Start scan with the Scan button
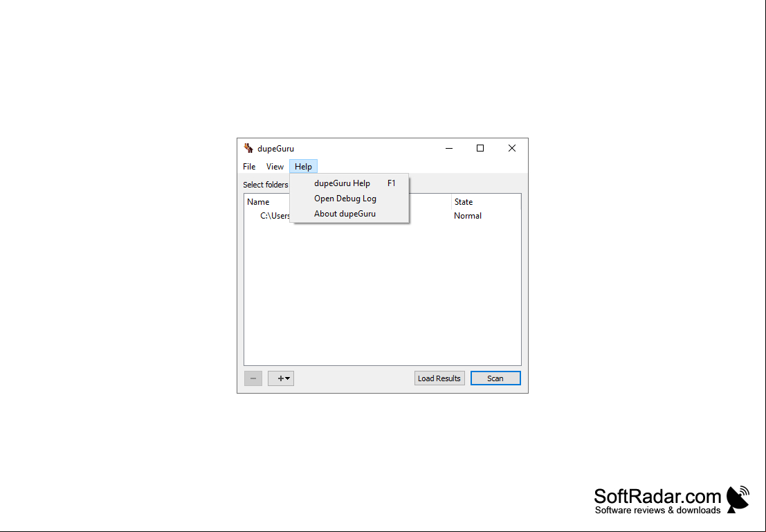Viewport: 766px width, 532px height. (495, 378)
